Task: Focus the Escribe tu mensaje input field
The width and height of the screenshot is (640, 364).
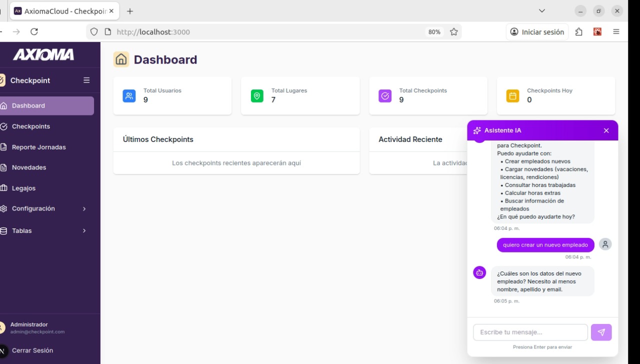Action: click(530, 332)
